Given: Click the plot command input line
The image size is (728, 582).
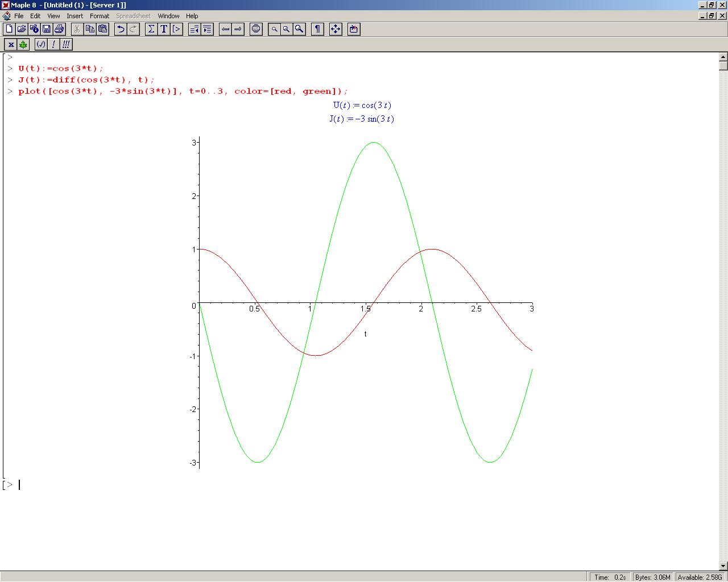Looking at the screenshot, I should (x=182, y=91).
